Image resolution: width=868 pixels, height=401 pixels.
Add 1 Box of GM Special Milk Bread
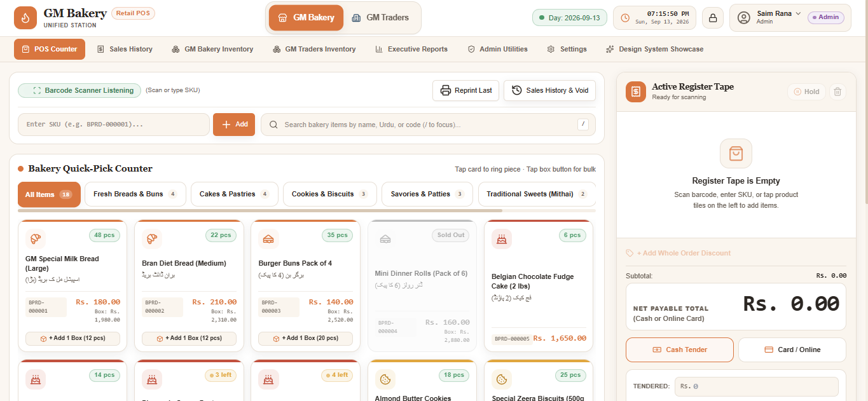72,338
